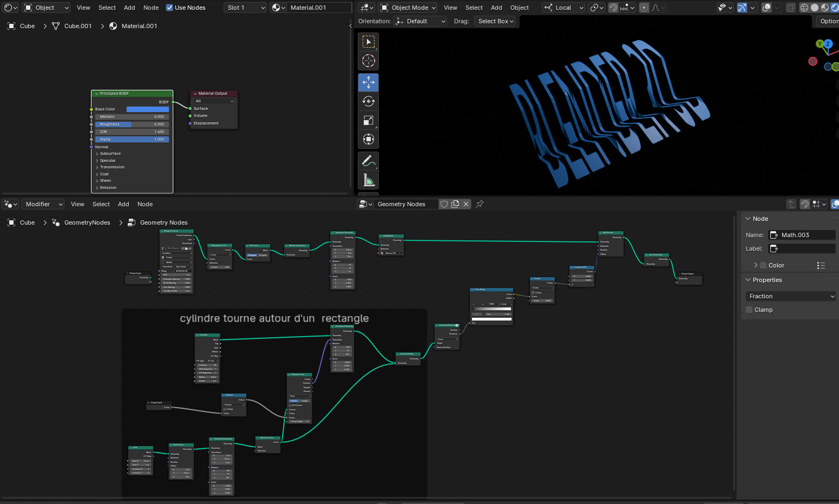Switch to wireframe viewport shading
The height and width of the screenshot is (504, 839).
pos(804,8)
